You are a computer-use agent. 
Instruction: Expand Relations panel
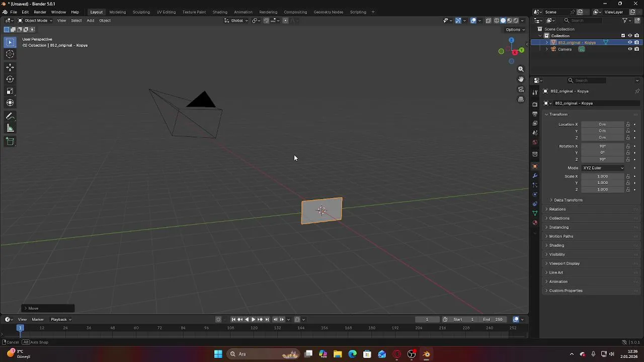557,209
